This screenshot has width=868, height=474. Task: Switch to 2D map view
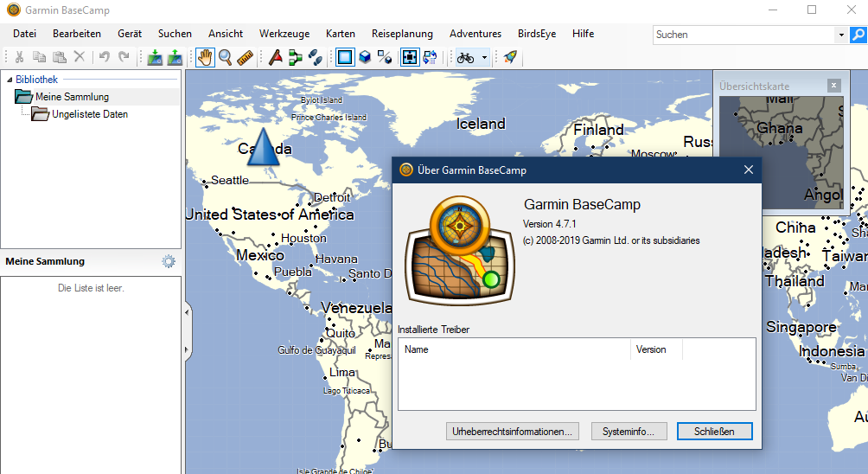point(345,57)
